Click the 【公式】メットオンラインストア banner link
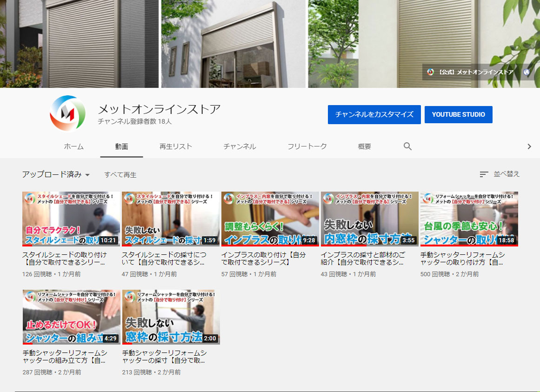Viewport: 540px width, 392px height. [x=471, y=72]
